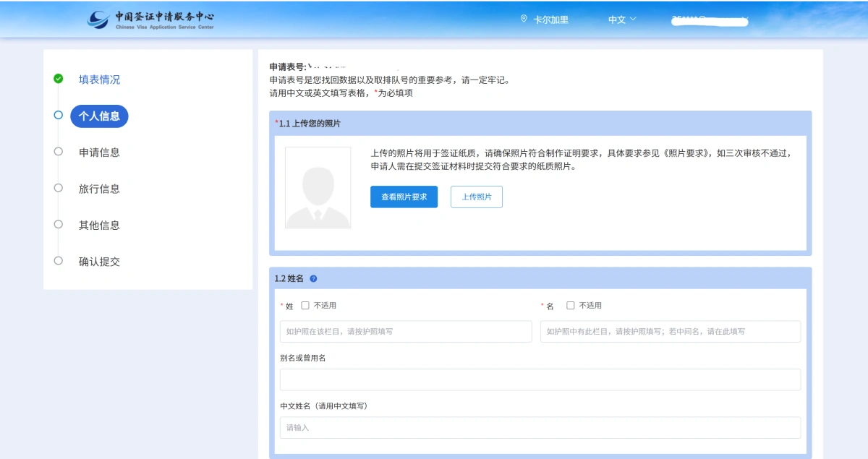Image resolution: width=868 pixels, height=459 pixels.
Task: Open the 中文 language dropdown
Action: coord(621,20)
